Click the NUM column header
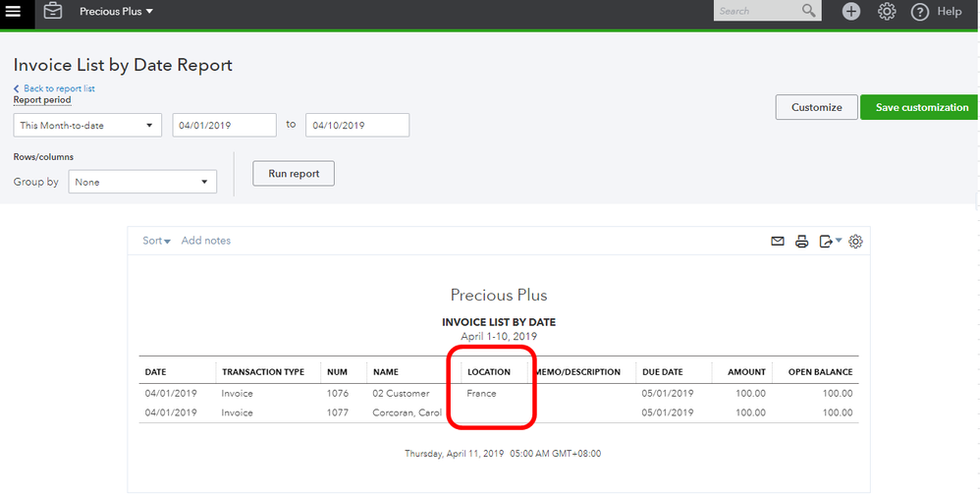 pyautogui.click(x=338, y=372)
